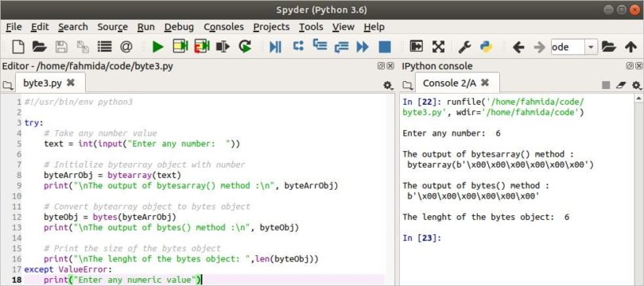Maximize current pane toolbar icon
Image resolution: width=644 pixels, height=286 pixels.
point(417,46)
